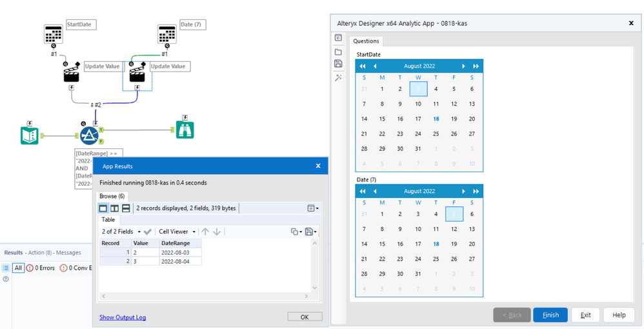The image size is (644, 329).
Task: Click the magic wand icon in sidebar
Action: pos(338,77)
